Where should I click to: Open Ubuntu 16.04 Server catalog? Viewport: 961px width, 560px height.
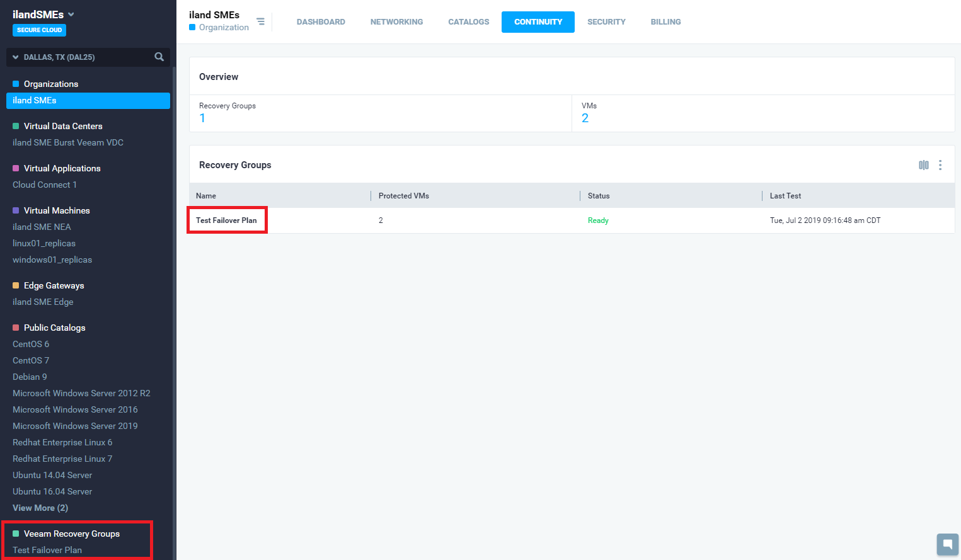(x=52, y=491)
